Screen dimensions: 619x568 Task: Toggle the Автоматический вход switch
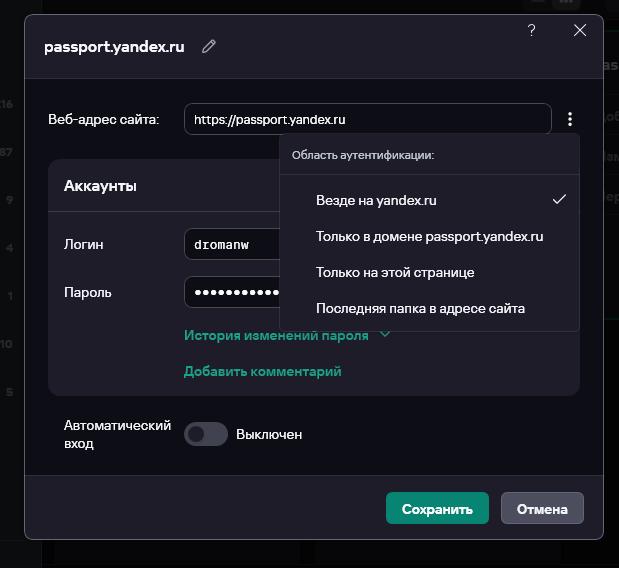[x=206, y=434]
